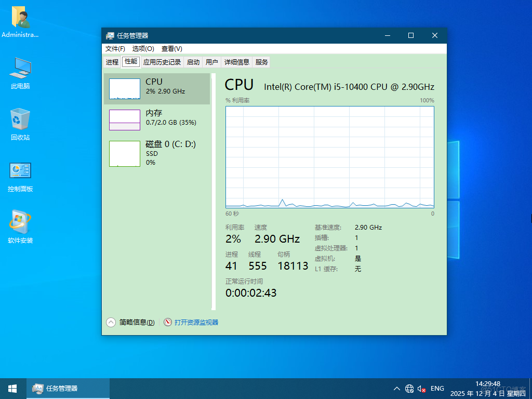This screenshot has height=399, width=532.
Task: Expand hidden icons in system tray
Action: [396, 388]
